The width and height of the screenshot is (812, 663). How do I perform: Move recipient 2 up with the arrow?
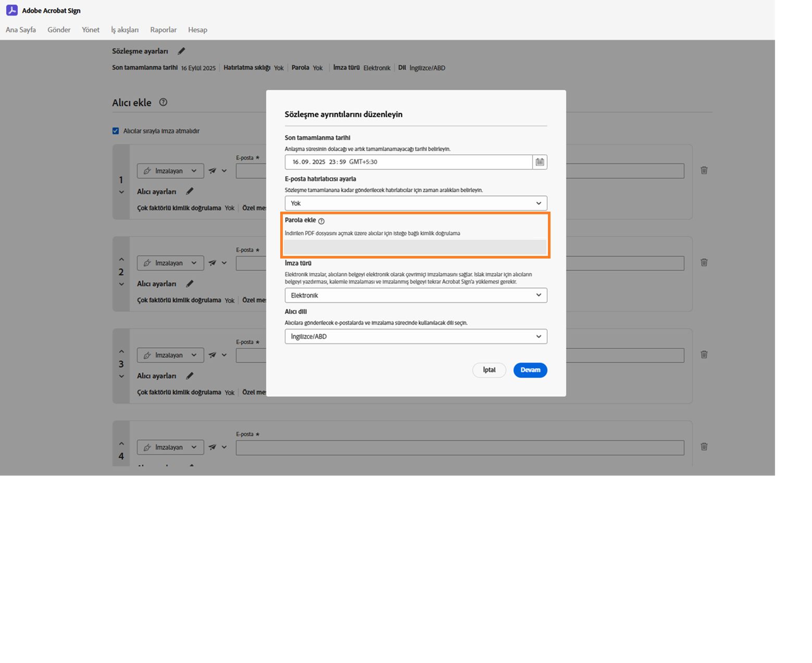pyautogui.click(x=121, y=259)
